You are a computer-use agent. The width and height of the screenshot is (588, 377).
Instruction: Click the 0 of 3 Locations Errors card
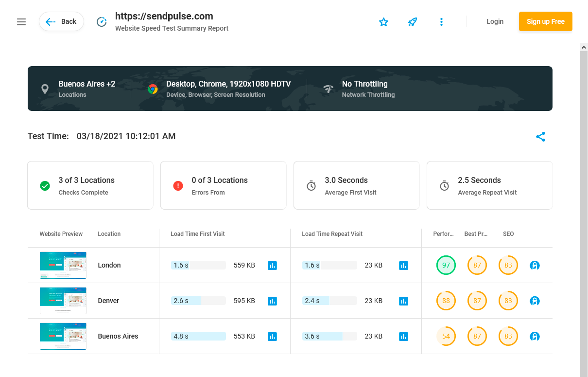[x=224, y=185]
